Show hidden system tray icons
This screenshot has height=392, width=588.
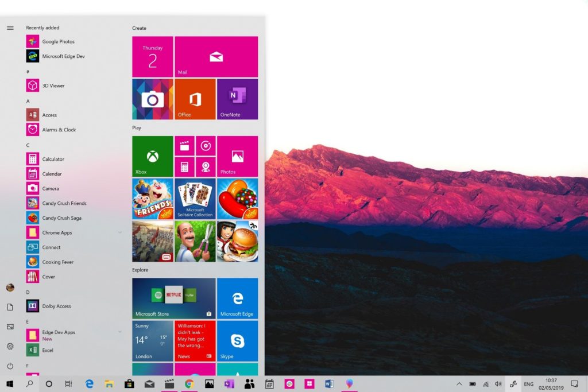(x=459, y=384)
